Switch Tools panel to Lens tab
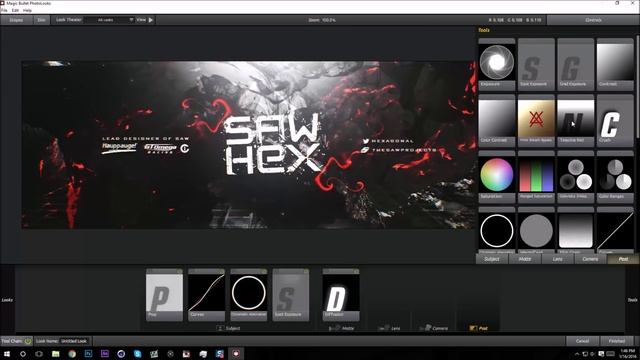This screenshot has width=640, height=360. pos(558,259)
